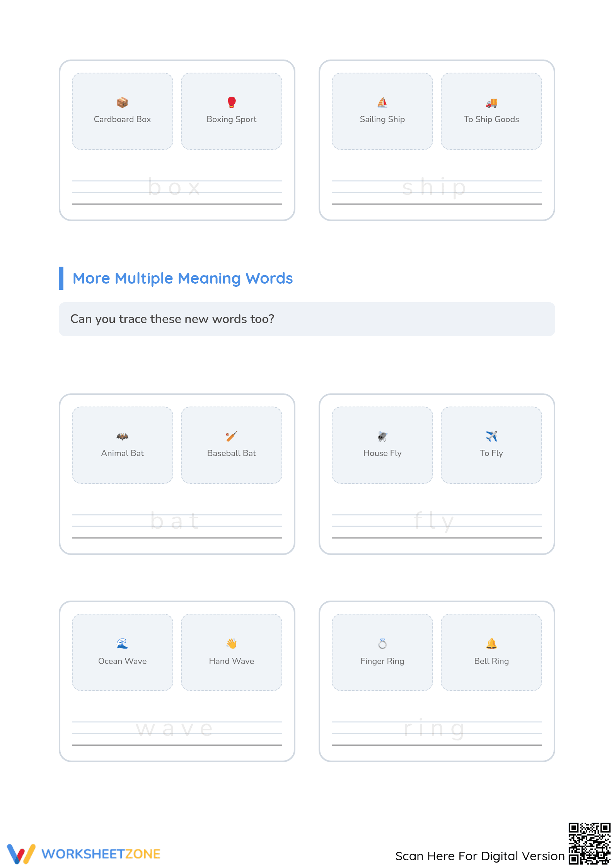The image size is (614, 868).
Task: Click the red boxing glove icon
Action: 232,102
